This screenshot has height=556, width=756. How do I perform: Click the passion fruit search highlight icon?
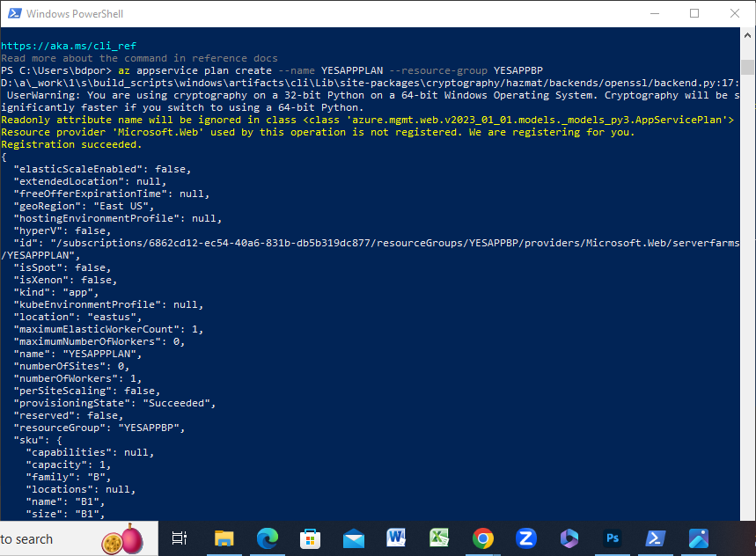click(122, 539)
